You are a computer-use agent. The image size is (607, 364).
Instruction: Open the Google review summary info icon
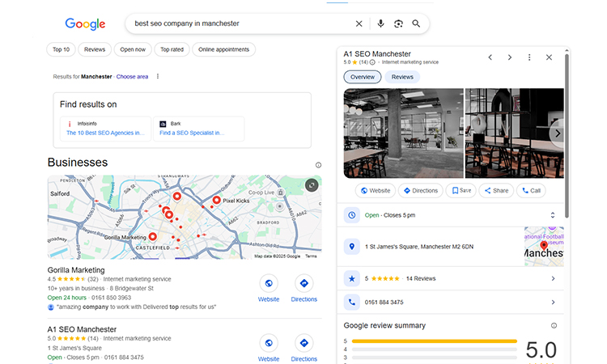click(554, 326)
